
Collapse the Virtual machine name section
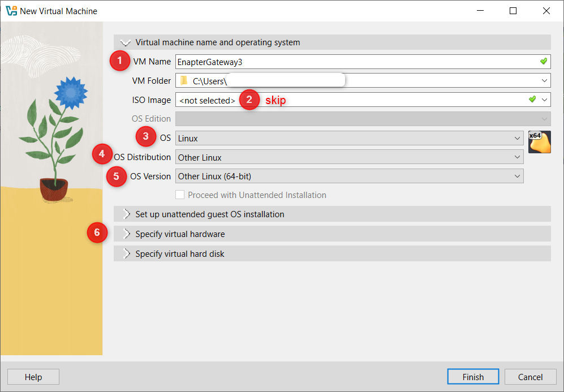point(125,42)
